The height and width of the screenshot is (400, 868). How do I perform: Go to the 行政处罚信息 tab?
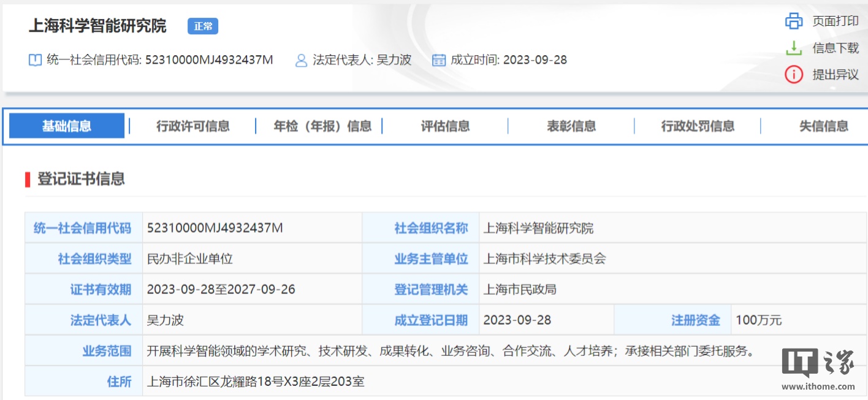point(698,126)
